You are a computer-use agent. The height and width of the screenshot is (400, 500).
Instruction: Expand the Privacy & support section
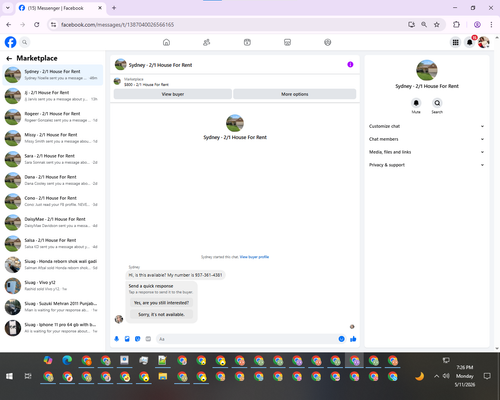coord(426,165)
